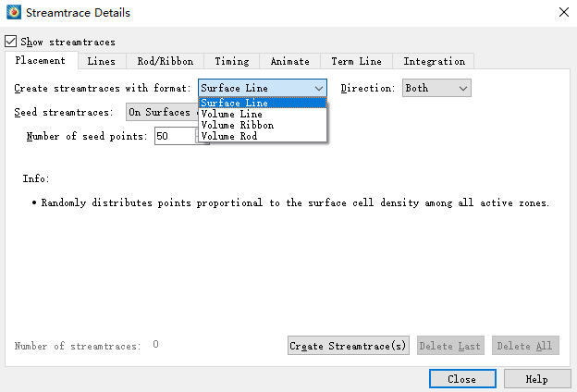Collapse the streamtrace format dropdown

point(318,88)
